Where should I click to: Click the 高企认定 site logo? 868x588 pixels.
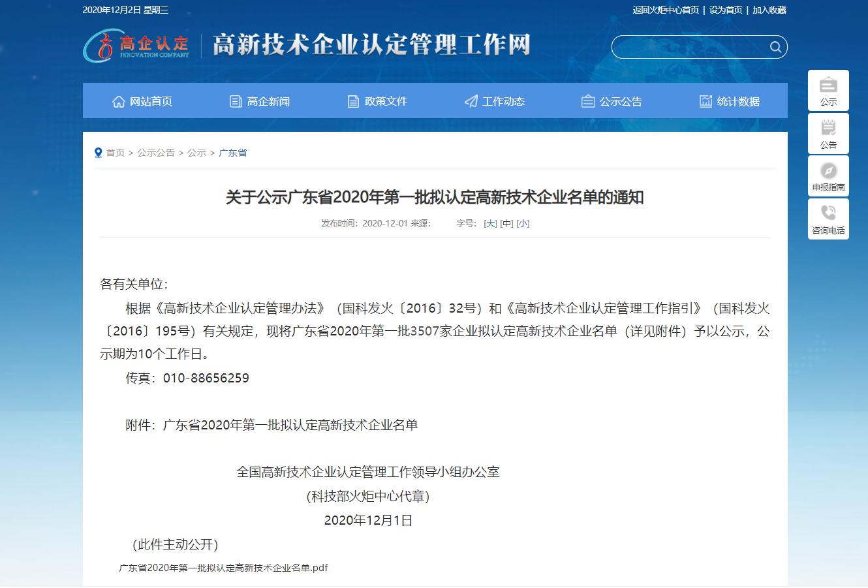click(136, 46)
